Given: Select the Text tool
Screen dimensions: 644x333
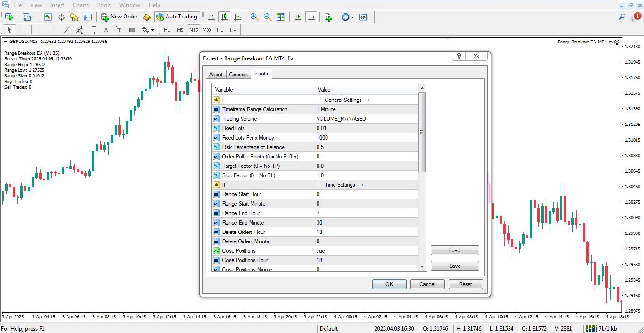Looking at the screenshot, I should 106,30.
